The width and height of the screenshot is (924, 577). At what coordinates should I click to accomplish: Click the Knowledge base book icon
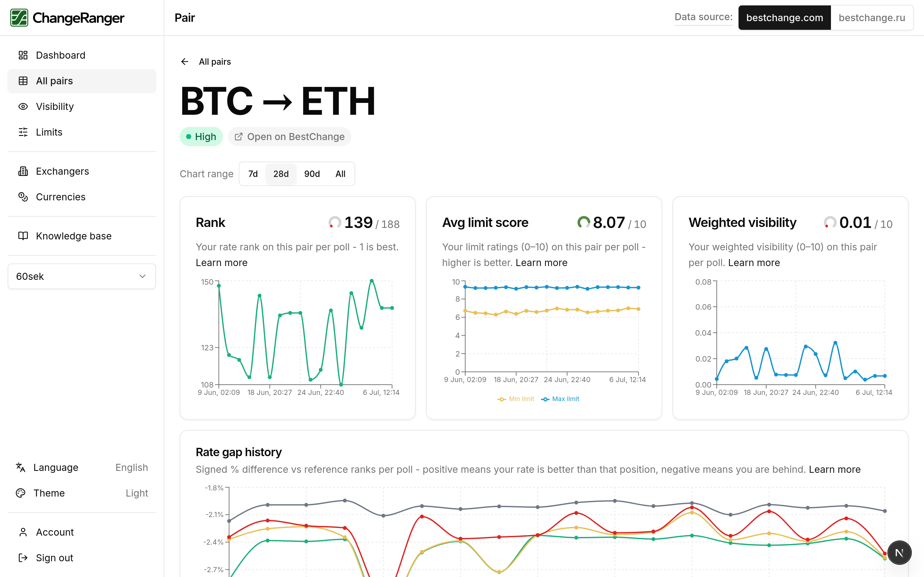pyautogui.click(x=23, y=236)
